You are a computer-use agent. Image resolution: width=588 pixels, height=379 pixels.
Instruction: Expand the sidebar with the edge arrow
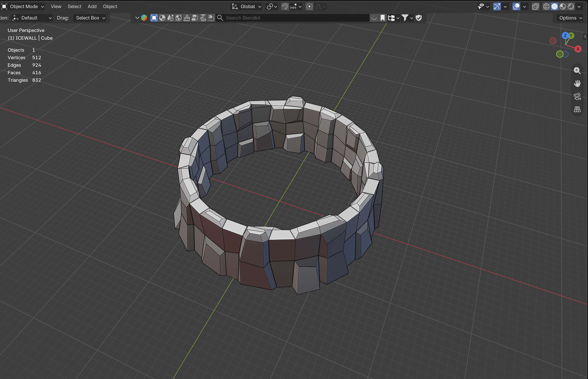click(585, 36)
